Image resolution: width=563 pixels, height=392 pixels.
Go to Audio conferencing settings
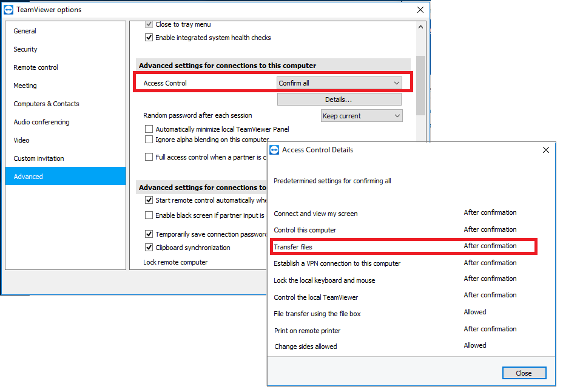tap(66, 122)
